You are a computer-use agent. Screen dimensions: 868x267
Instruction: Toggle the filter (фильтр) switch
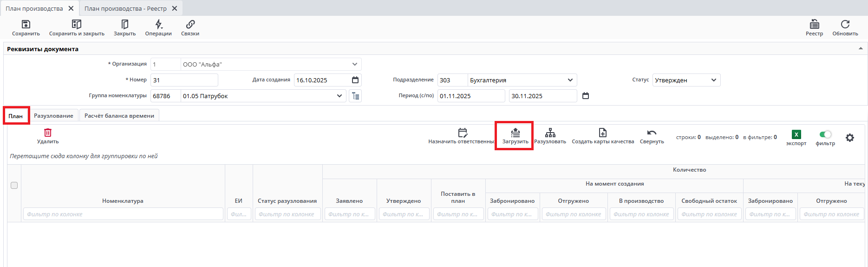[x=825, y=134]
